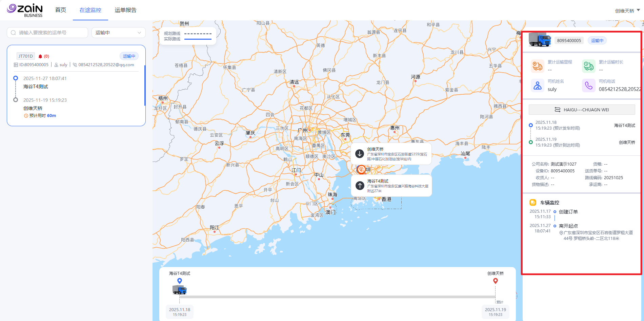
Task: Expand the 创维天桥 account menu
Action: (627, 11)
